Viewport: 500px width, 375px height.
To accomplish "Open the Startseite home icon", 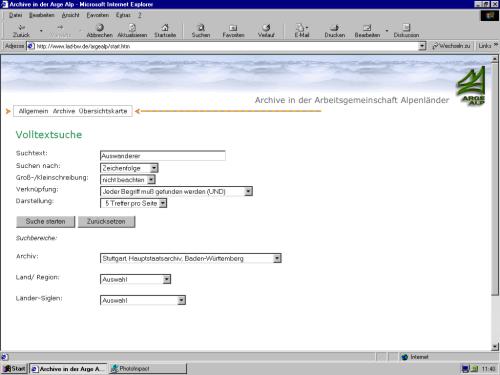I will pos(165,31).
